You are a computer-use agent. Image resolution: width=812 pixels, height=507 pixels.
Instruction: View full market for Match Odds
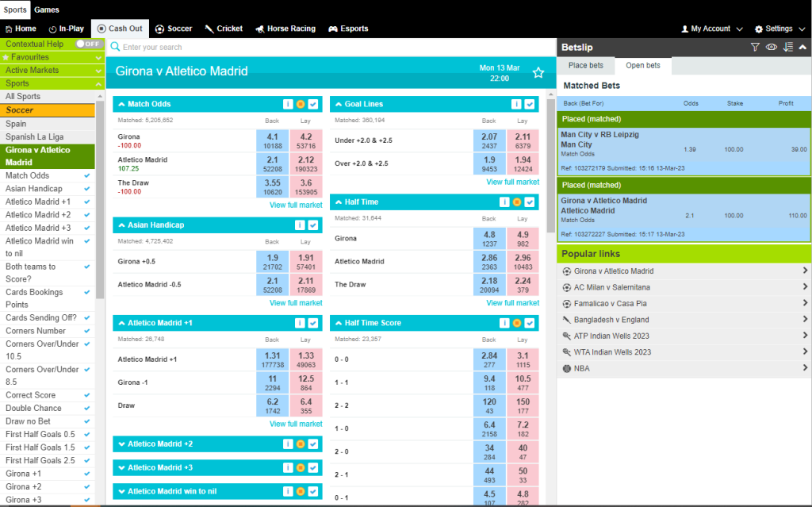[x=296, y=205]
